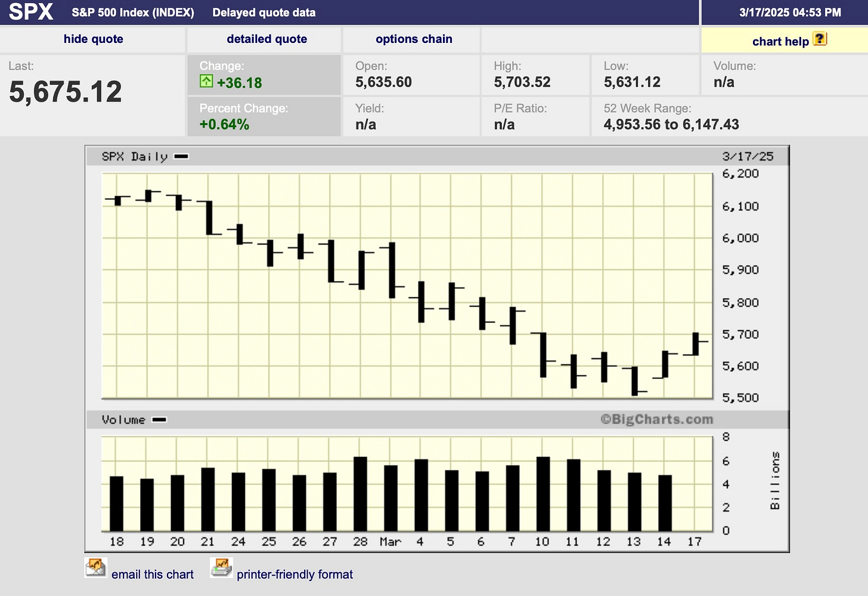Click the March 17 price bar on chart

[x=695, y=344]
